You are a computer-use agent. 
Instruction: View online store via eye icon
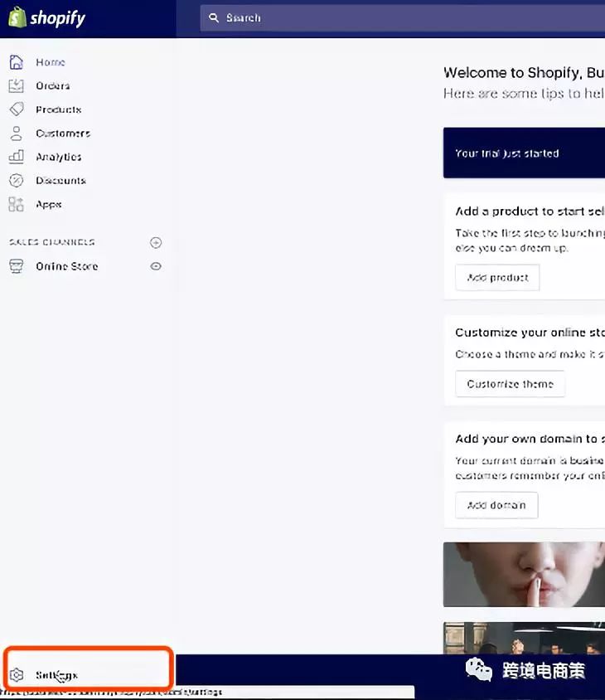click(156, 266)
